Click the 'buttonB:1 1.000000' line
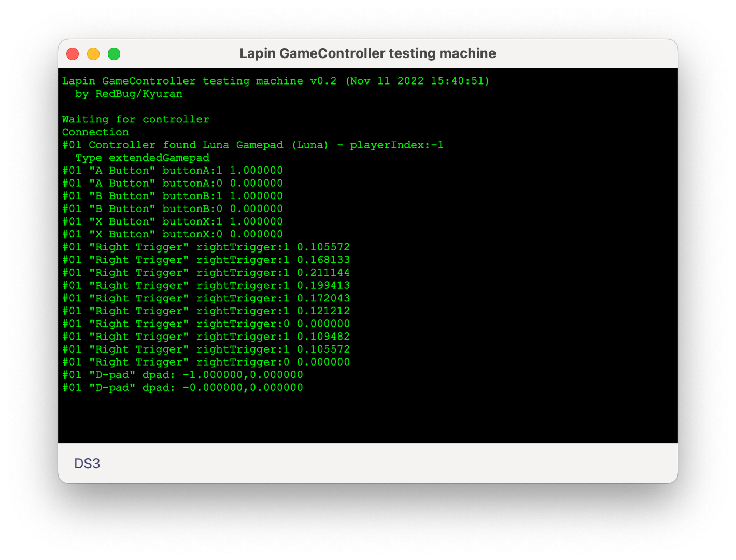The image size is (736, 560). (x=173, y=196)
